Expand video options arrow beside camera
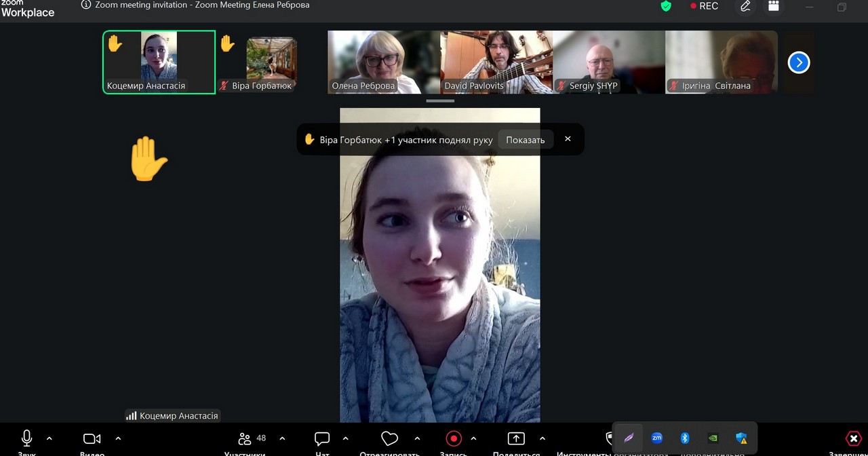The width and height of the screenshot is (868, 456). 118,438
